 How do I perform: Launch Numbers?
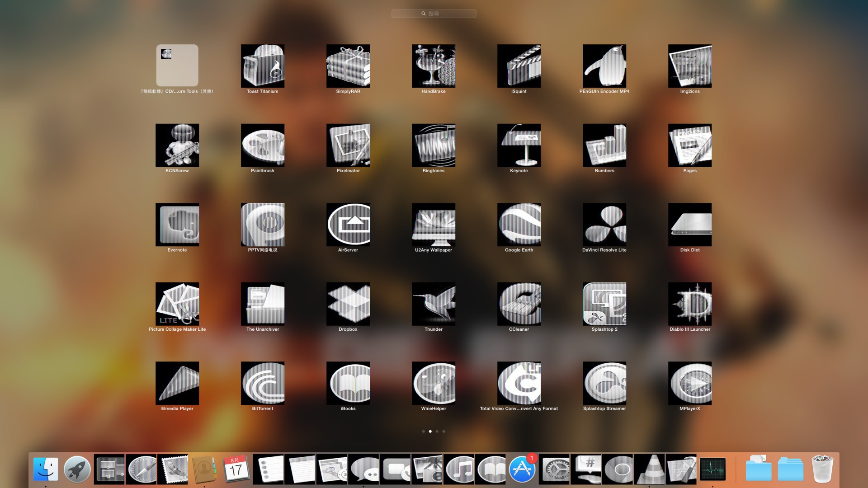[604, 145]
